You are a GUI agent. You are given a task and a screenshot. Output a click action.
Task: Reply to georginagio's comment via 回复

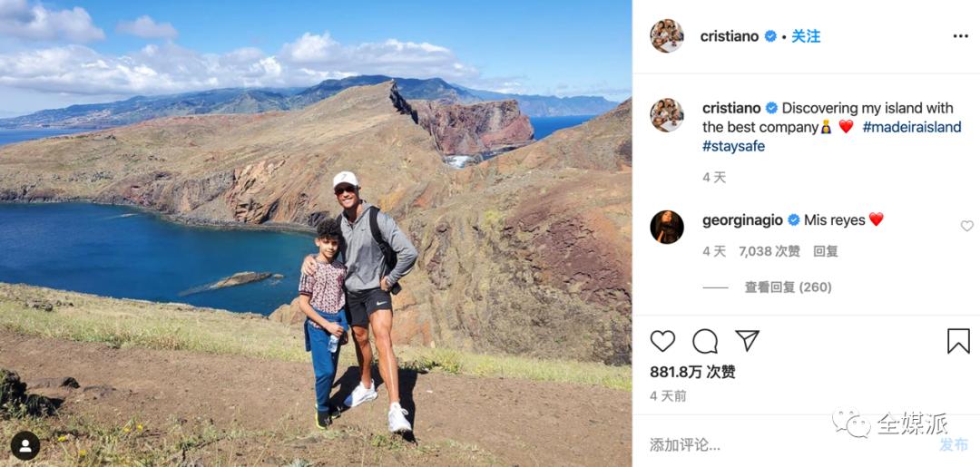tap(826, 251)
